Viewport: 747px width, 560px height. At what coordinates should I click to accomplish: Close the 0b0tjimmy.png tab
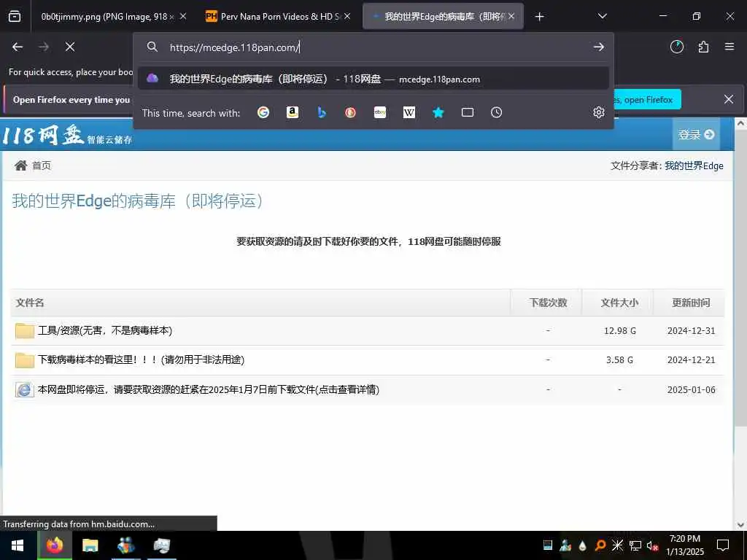[x=183, y=17]
